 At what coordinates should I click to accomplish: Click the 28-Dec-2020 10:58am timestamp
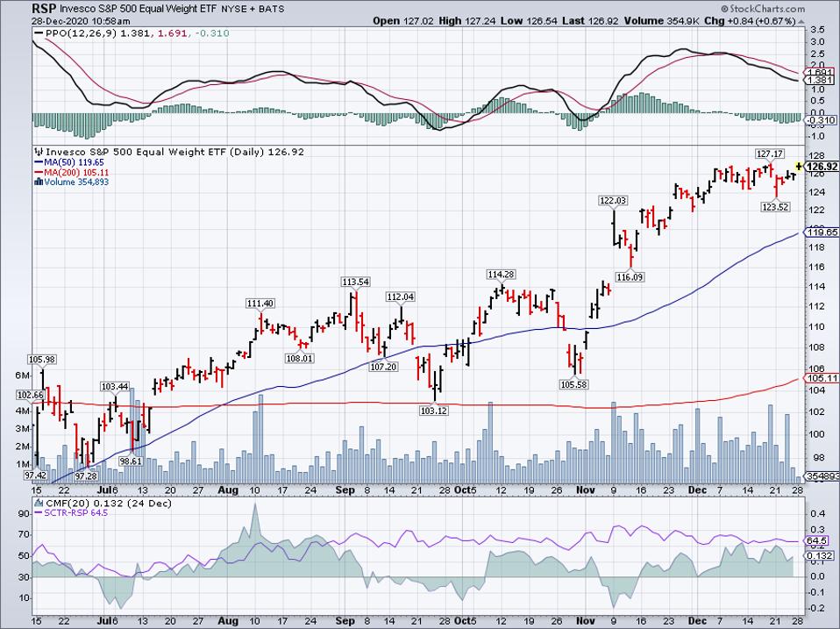click(x=81, y=21)
